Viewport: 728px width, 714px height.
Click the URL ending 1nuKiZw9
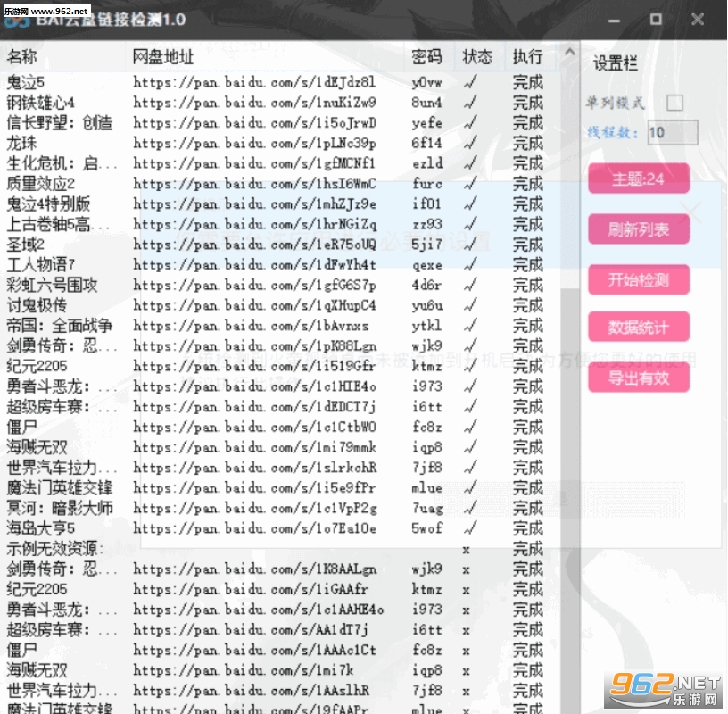coord(254,103)
